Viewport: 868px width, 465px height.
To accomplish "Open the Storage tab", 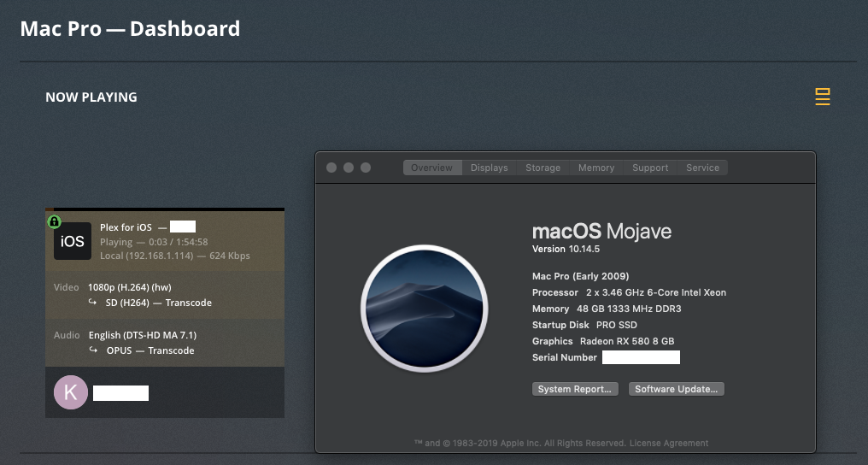I will click(543, 168).
